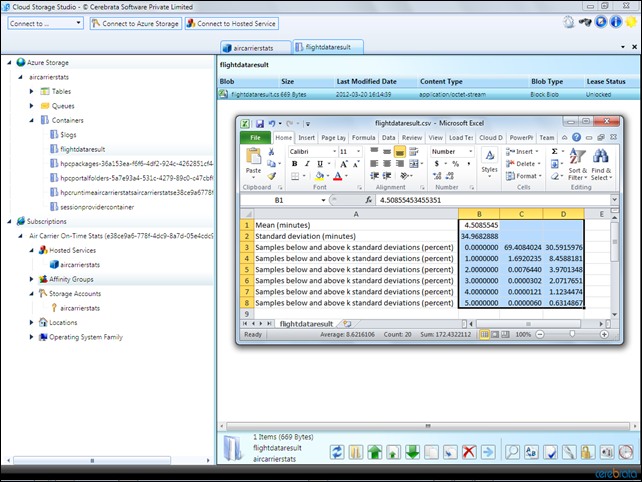The height and width of the screenshot is (482, 642).
Task: Select Normal view button in Excel status bar
Action: pos(484,334)
